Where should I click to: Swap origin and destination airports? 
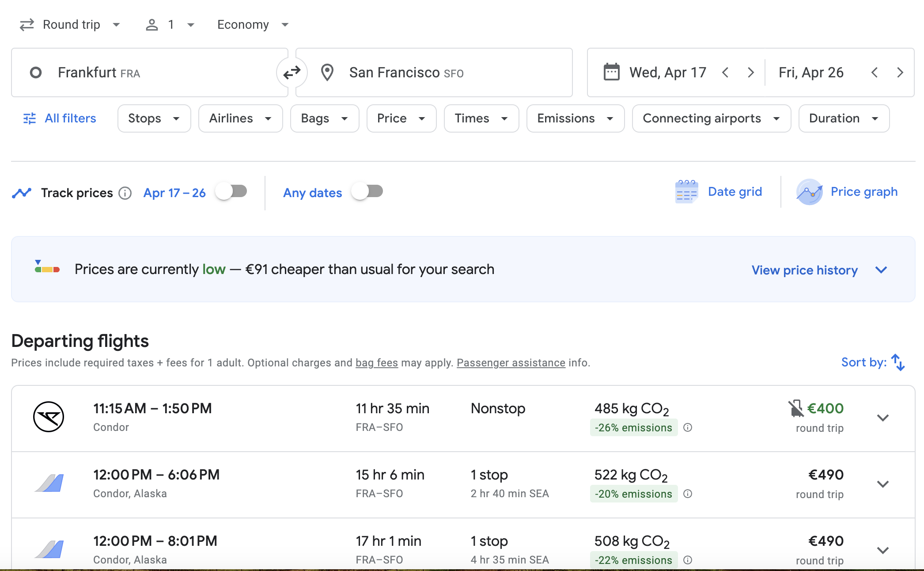coord(292,72)
